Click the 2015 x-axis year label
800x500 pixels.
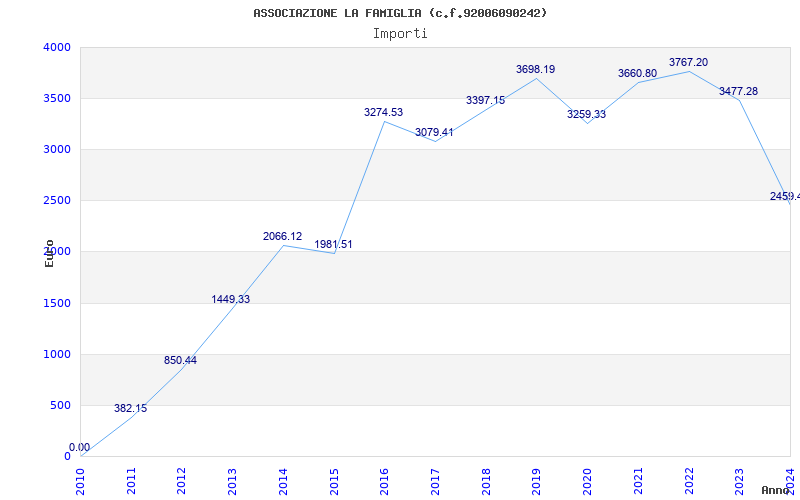pyautogui.click(x=334, y=481)
